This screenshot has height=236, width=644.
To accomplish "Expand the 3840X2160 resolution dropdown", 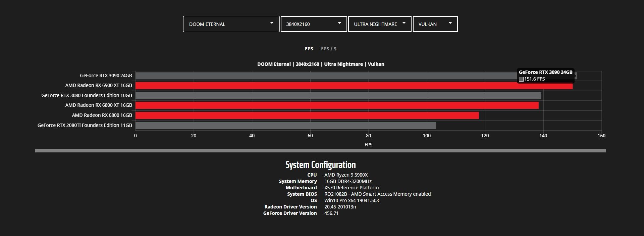I will pyautogui.click(x=314, y=24).
